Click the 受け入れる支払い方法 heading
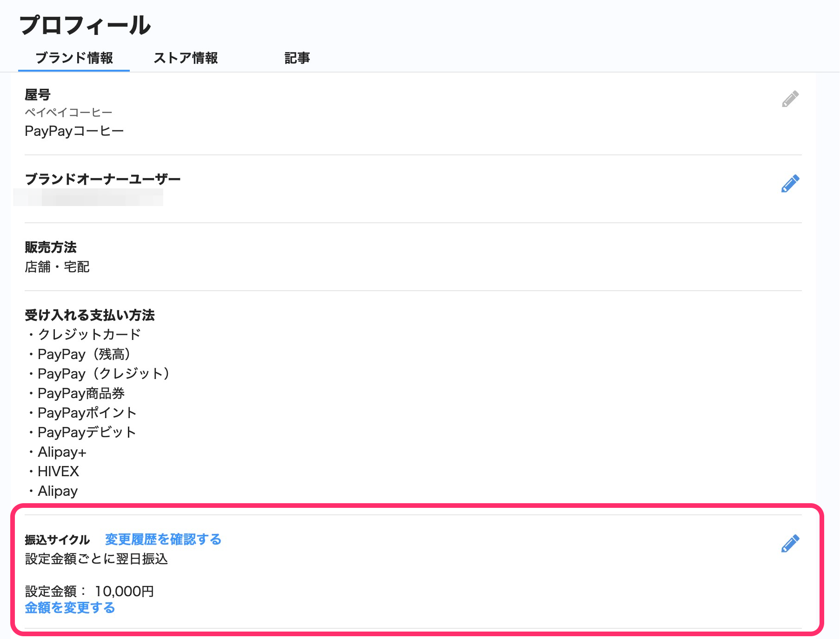This screenshot has width=840, height=639. coord(89,315)
